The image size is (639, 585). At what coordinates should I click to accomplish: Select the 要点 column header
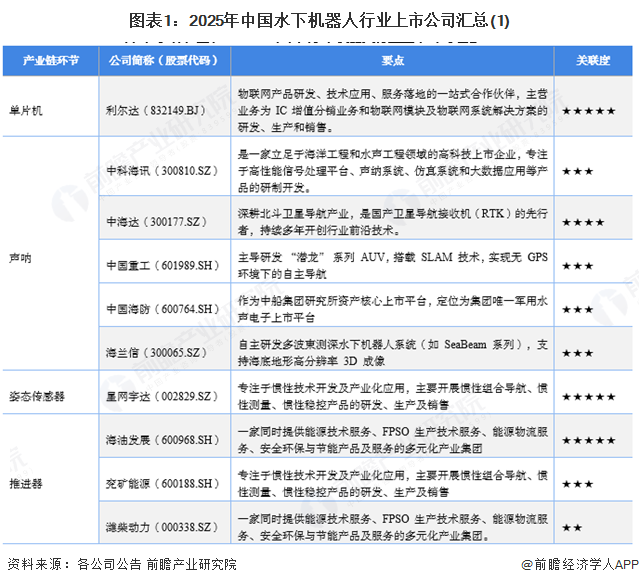point(392,61)
